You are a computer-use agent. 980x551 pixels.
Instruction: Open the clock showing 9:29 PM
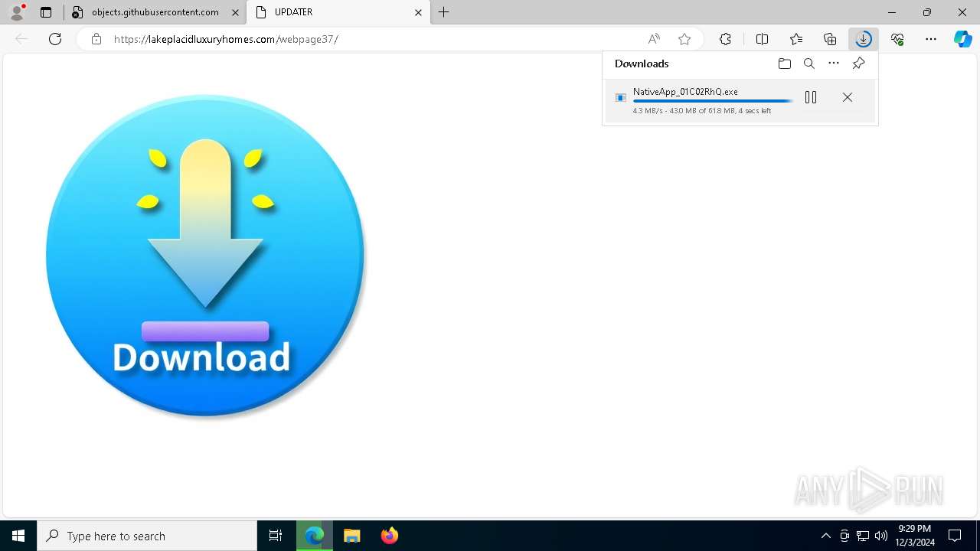tap(914, 536)
